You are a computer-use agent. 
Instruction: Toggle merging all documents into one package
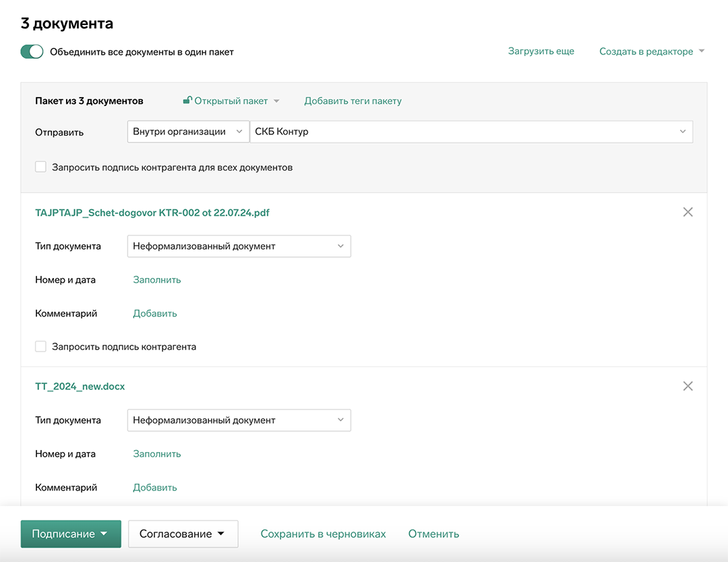click(32, 51)
